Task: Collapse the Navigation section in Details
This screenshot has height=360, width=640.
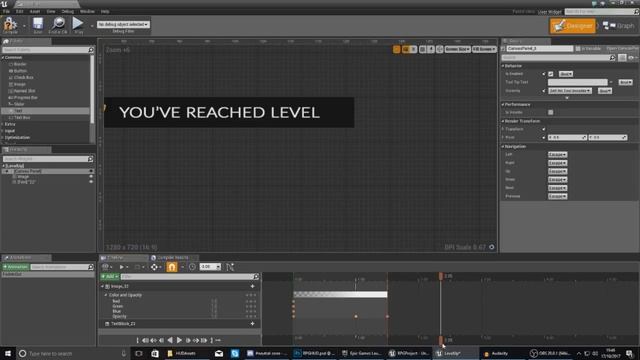Action: pos(503,147)
